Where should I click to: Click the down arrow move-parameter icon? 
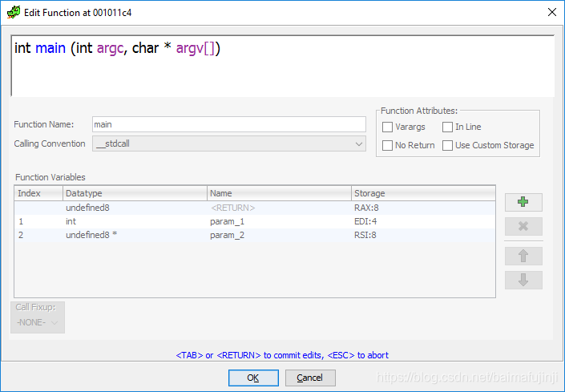tap(523, 280)
